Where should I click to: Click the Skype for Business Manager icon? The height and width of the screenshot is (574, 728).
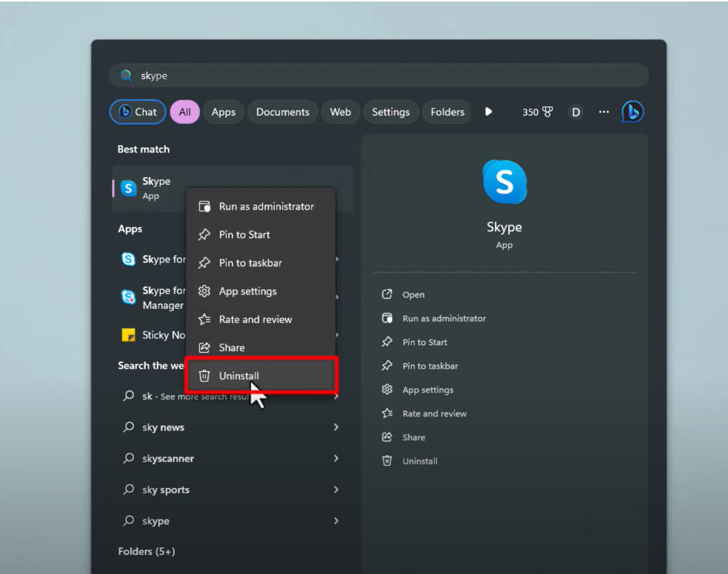pos(128,297)
